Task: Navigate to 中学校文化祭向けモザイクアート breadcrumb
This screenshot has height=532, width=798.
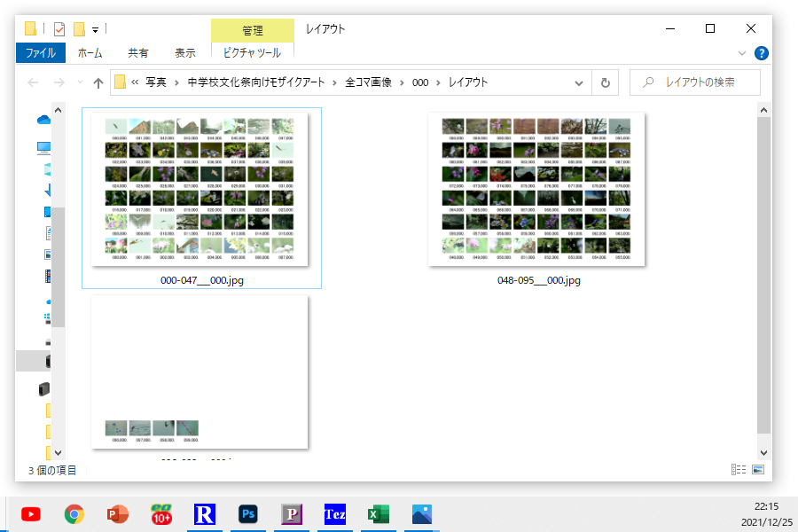Action: pos(256,82)
